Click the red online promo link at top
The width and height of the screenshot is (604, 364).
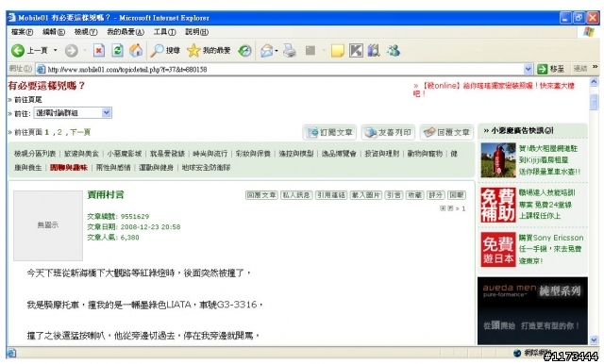495,90
